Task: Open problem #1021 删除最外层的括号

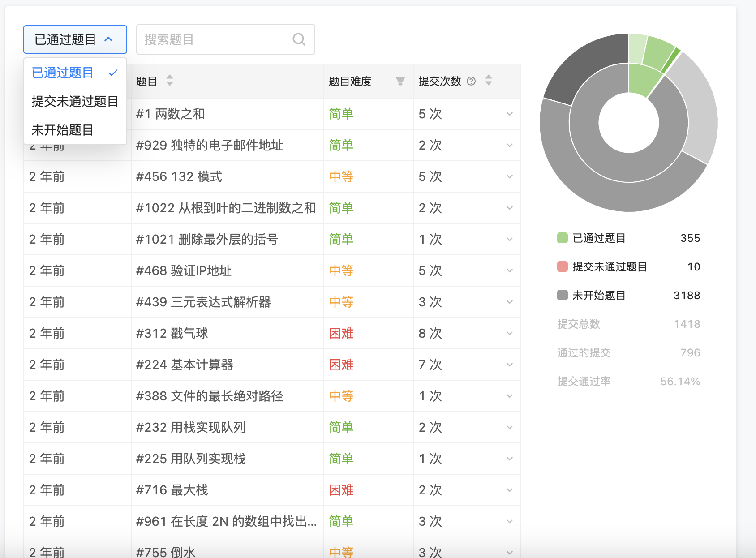Action: pos(207,239)
